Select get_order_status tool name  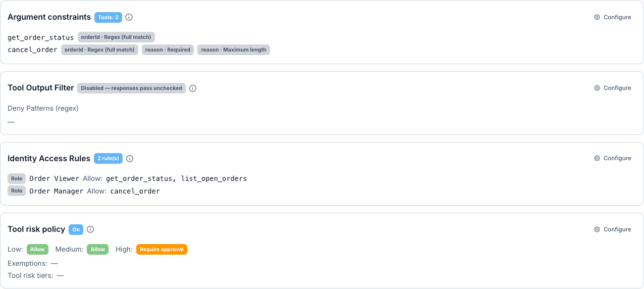click(x=40, y=37)
